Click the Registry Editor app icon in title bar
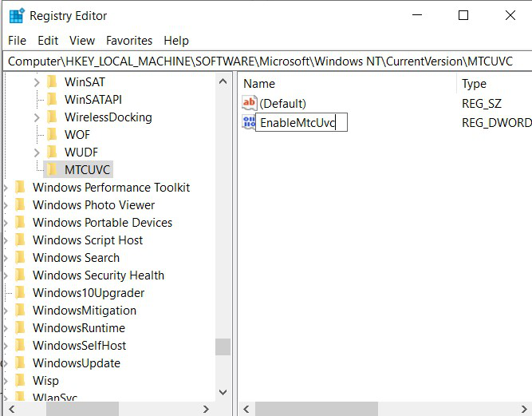The image size is (532, 416). (17, 16)
